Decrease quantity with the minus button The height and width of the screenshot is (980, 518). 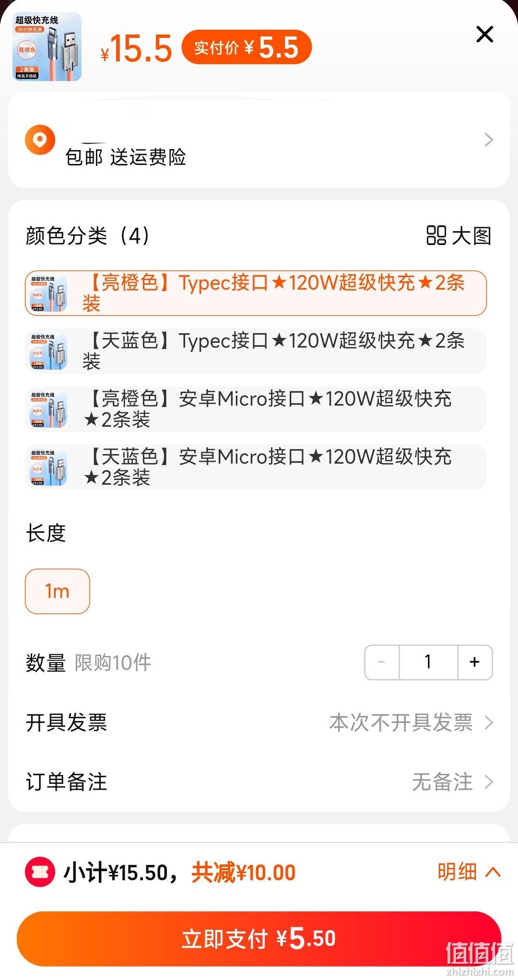pyautogui.click(x=382, y=662)
